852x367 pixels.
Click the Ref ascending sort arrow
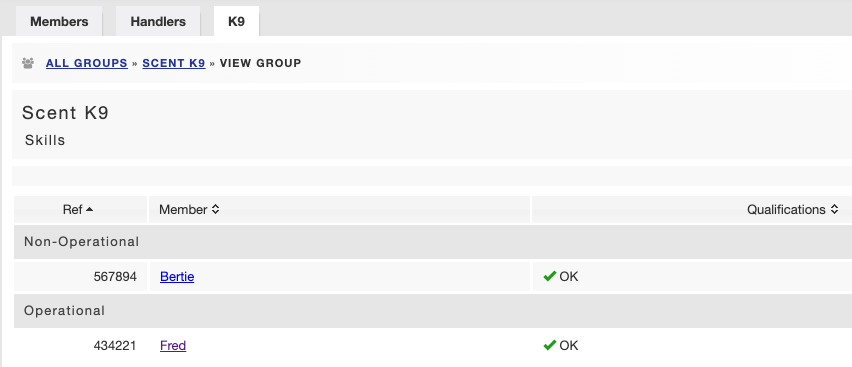[x=90, y=209]
